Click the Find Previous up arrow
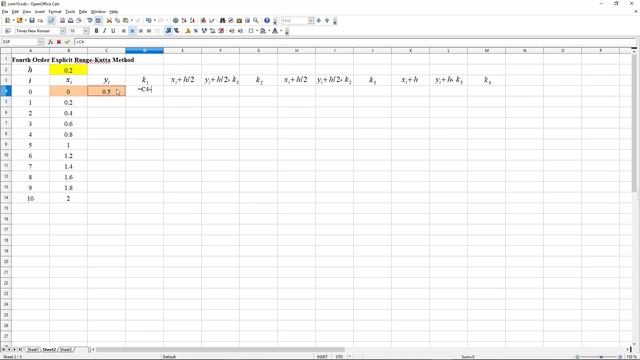The width and height of the screenshot is (640, 360). click(x=327, y=20)
